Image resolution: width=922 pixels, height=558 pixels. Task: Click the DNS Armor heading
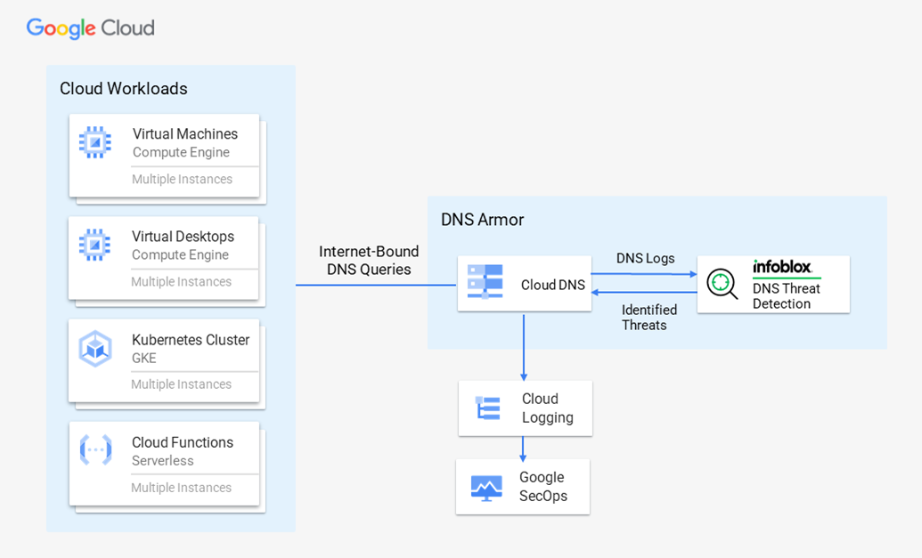point(482,220)
